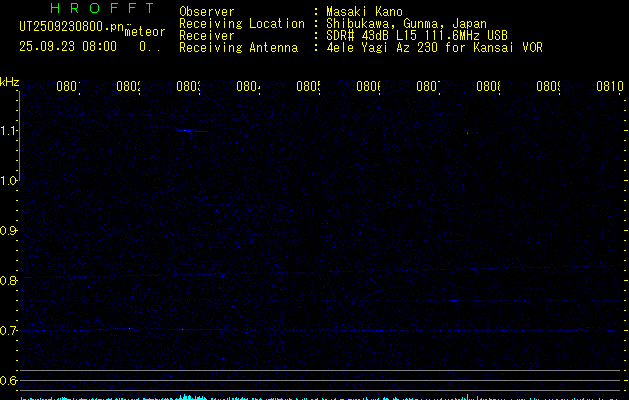Image resolution: width=629 pixels, height=400 pixels.
Task: Click the 0.8 kHz frequency tick
Action: [x=9, y=281]
